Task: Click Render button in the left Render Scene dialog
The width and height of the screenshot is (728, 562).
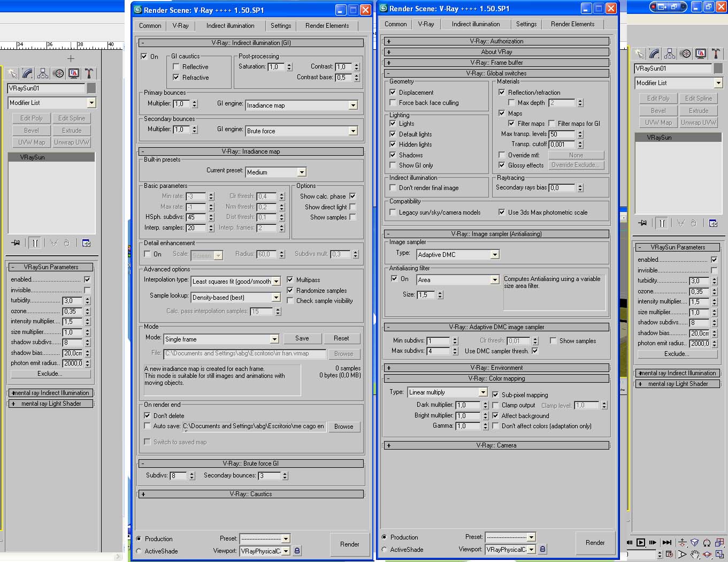Action: coord(350,544)
